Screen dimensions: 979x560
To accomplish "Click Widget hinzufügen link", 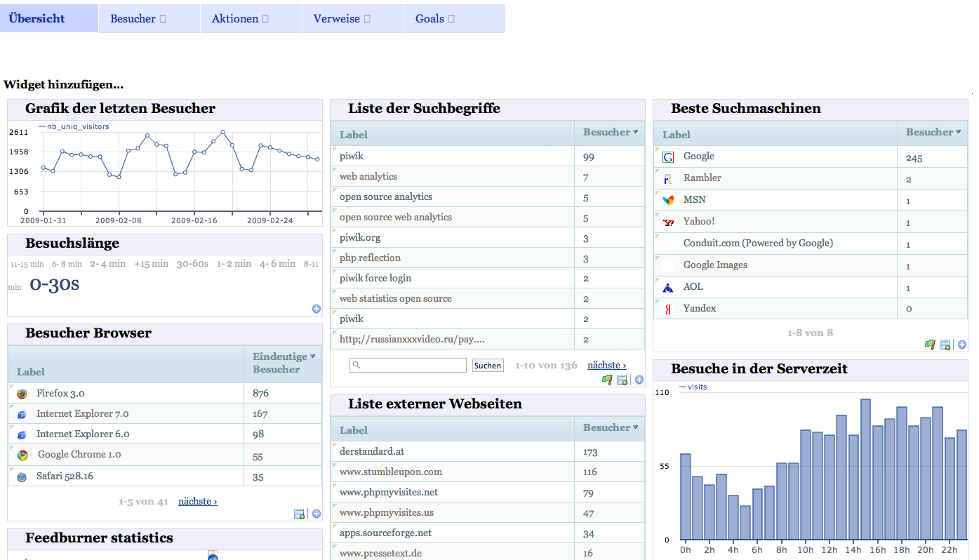I will pos(63,85).
